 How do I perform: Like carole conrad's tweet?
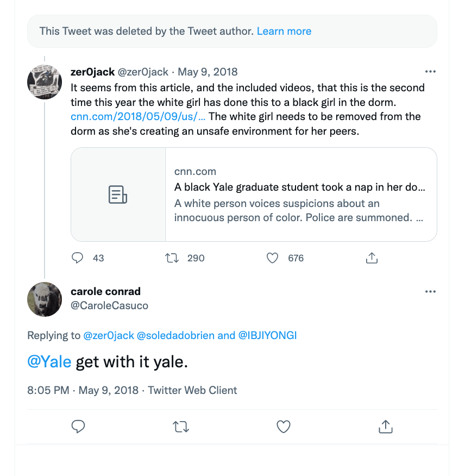[x=284, y=427]
